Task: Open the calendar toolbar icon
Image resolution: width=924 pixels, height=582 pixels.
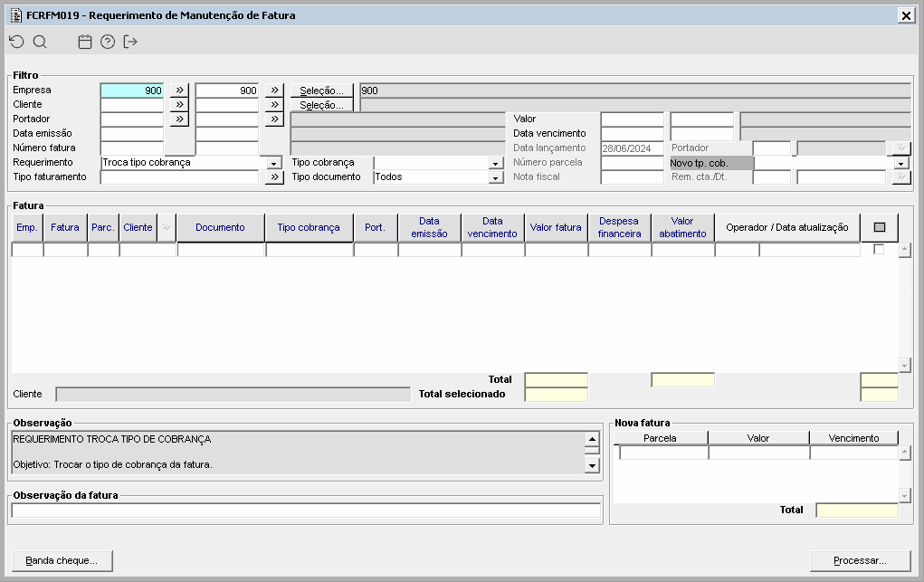Action: coord(85,42)
